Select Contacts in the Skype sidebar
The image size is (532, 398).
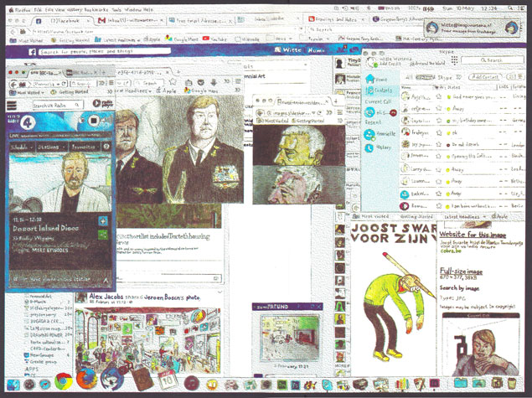pos(379,90)
